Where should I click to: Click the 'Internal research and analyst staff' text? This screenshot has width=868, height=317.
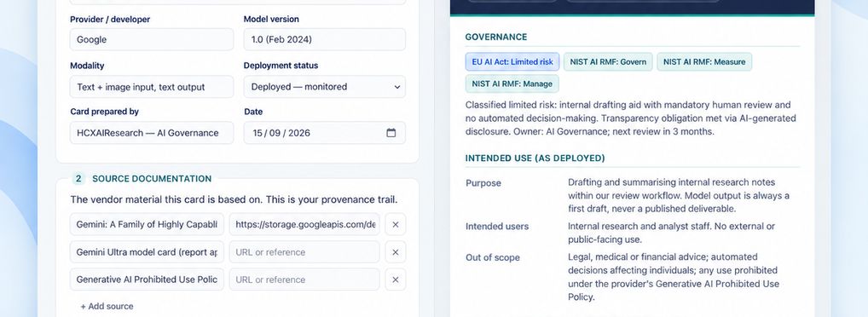(x=672, y=233)
